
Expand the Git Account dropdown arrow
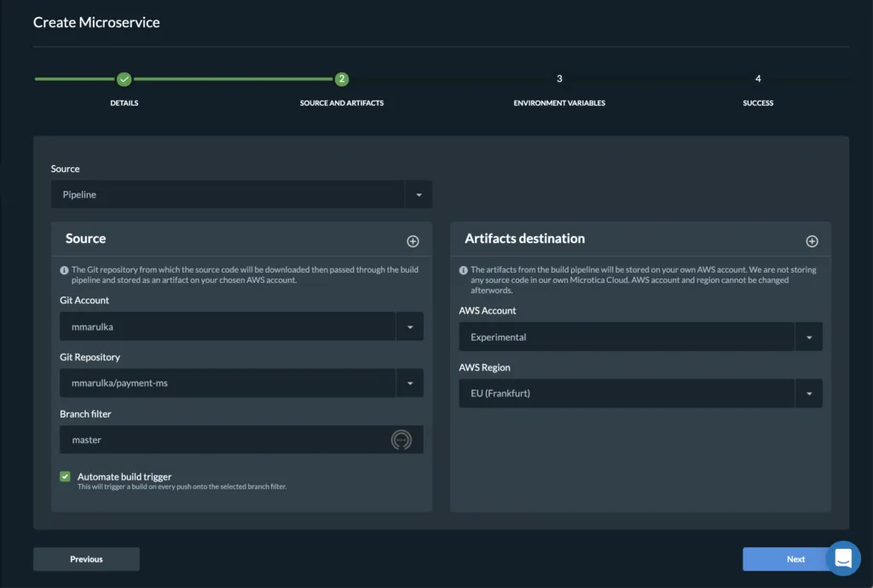[410, 326]
